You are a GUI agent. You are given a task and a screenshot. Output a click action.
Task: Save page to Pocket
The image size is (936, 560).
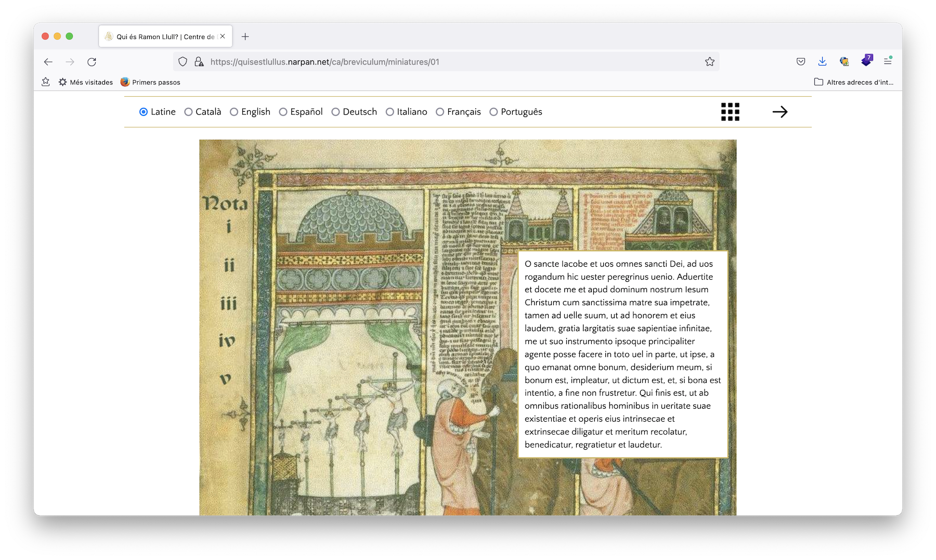click(x=801, y=61)
